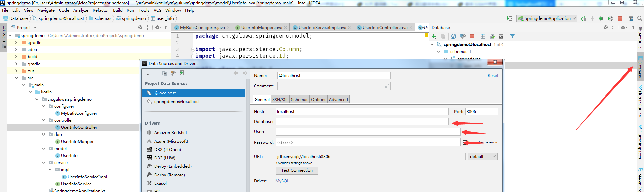Open the UserInfoMapper.java editor tab

(x=261, y=28)
